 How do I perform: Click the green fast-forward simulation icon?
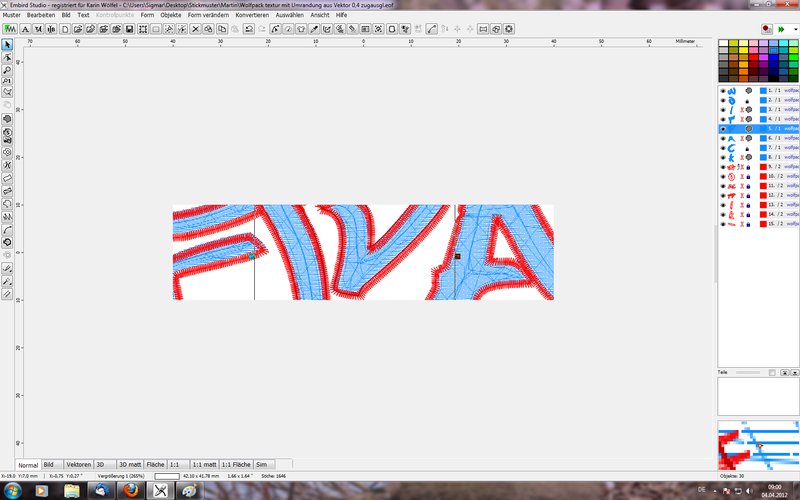[x=781, y=30]
